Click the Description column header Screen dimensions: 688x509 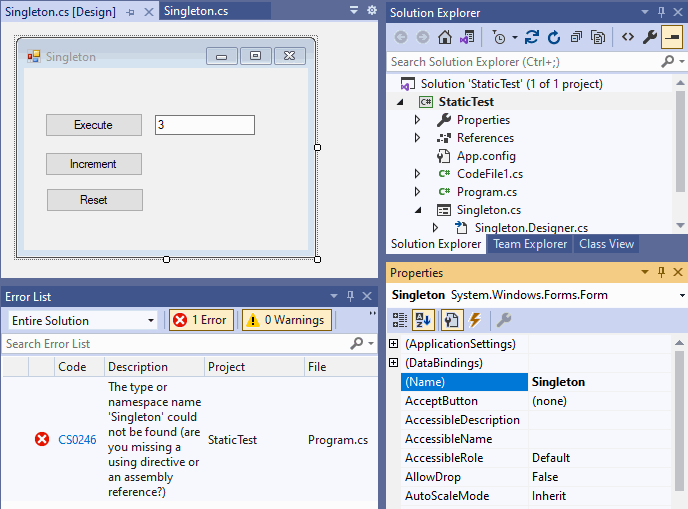[x=154, y=367]
